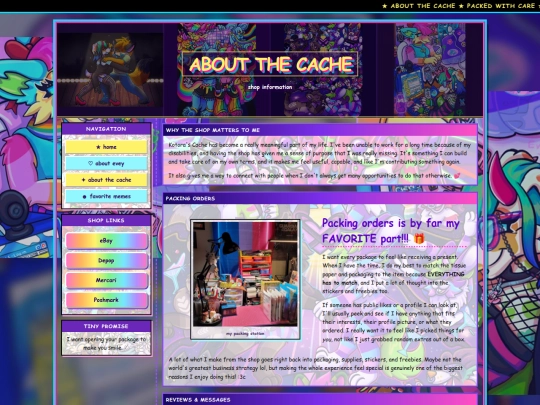Image resolution: width=540 pixels, height=405 pixels.
Task: Click the header artwork at far right
Action: click(x=430, y=69)
